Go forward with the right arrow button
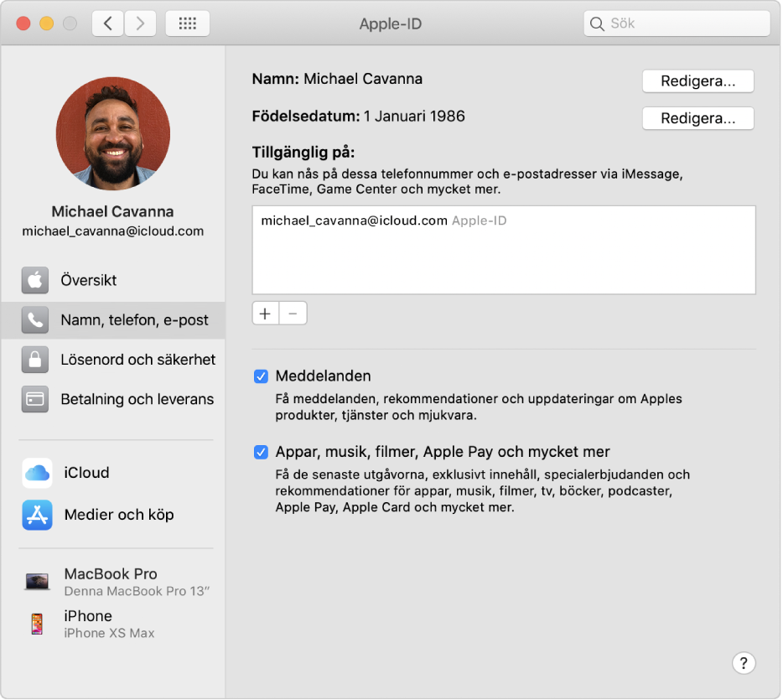Viewport: 783px width, 700px height. (140, 23)
